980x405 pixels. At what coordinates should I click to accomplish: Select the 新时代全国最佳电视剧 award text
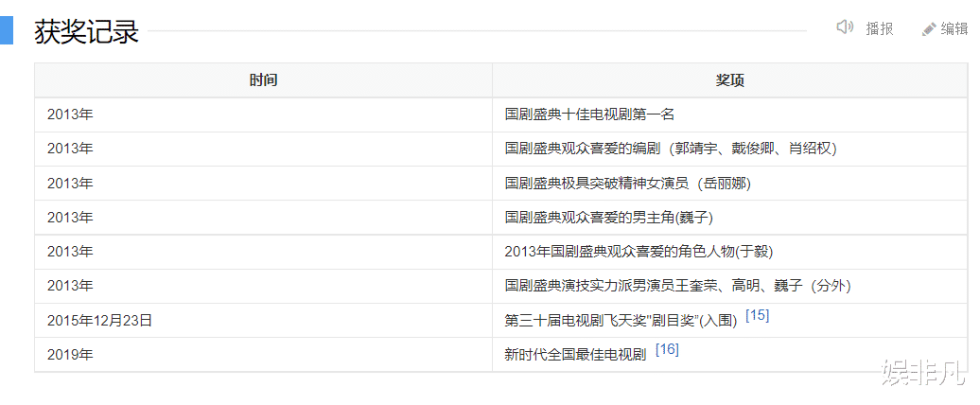pos(575,356)
